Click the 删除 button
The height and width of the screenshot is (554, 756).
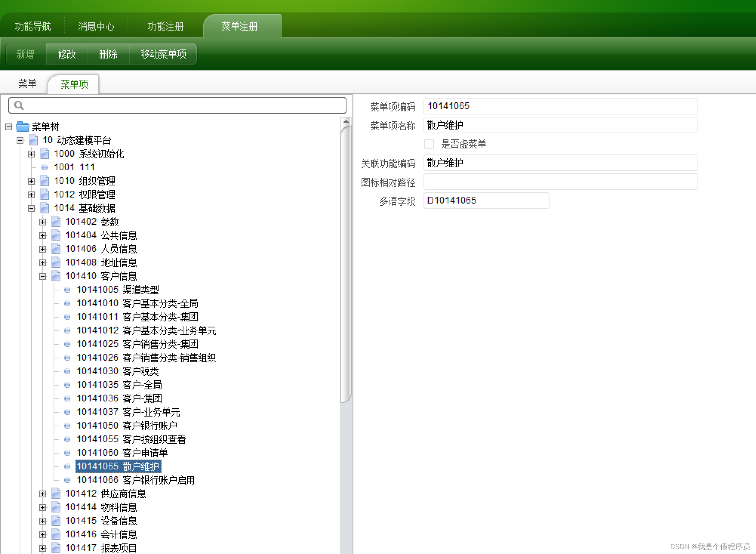click(108, 54)
